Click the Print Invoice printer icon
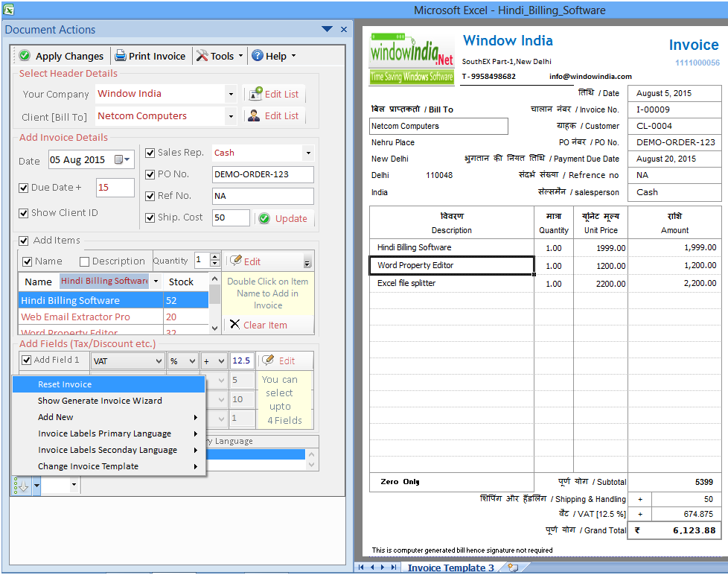Image resolution: width=728 pixels, height=575 pixels. pyautogui.click(x=121, y=56)
